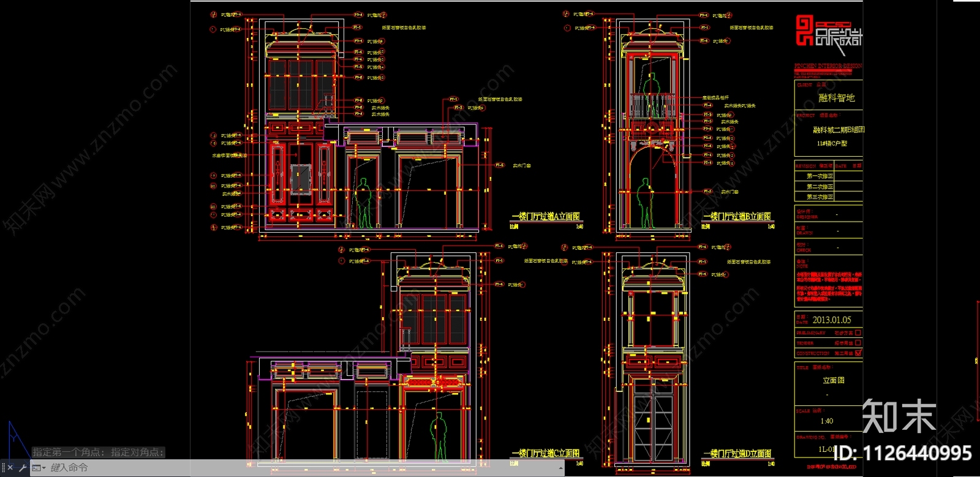Click the command line grip handle

(3, 468)
